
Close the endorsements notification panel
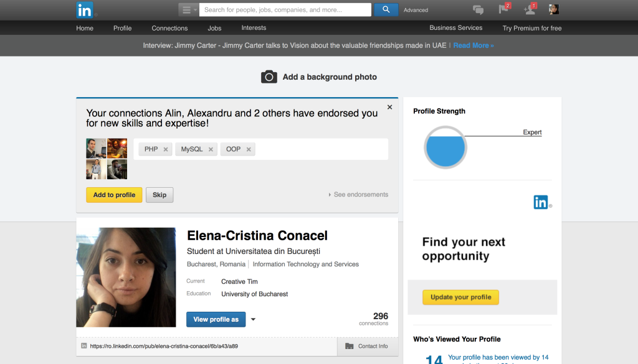(x=390, y=107)
